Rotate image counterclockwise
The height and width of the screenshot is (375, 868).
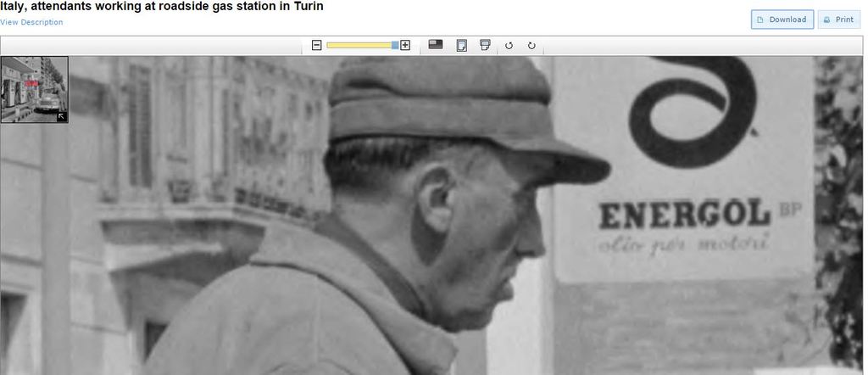pyautogui.click(x=509, y=46)
